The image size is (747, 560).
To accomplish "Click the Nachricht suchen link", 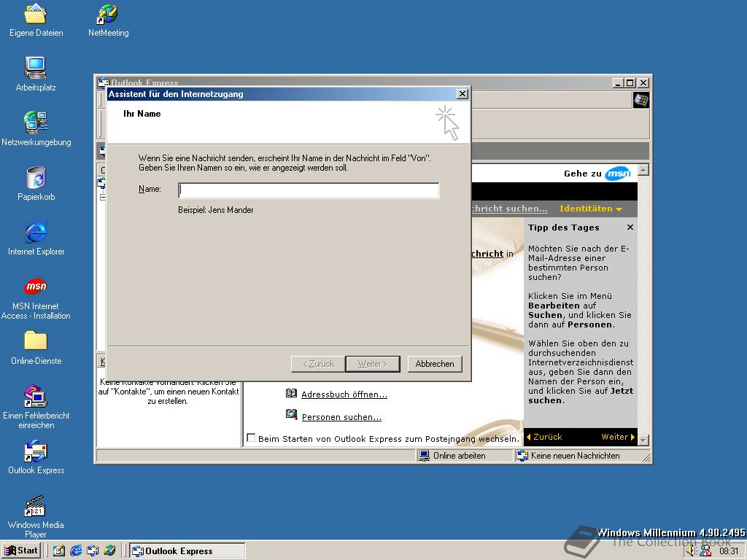I will click(509, 209).
